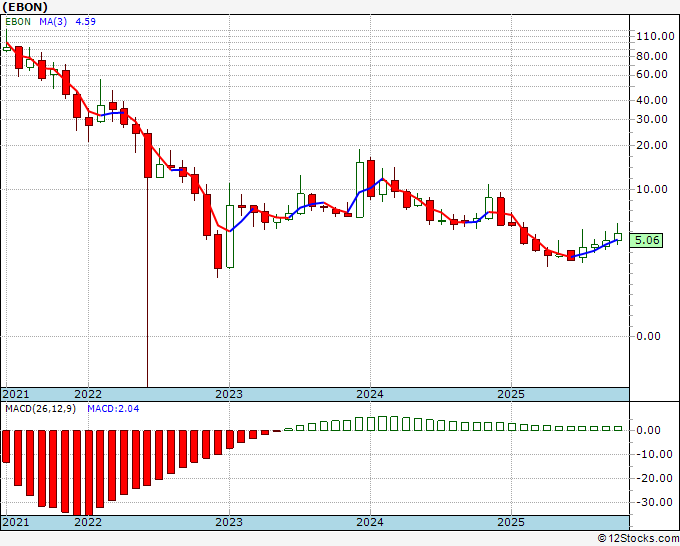The width and height of the screenshot is (680, 546).
Task: Click 40.00 on the price axis
Action: [651, 100]
